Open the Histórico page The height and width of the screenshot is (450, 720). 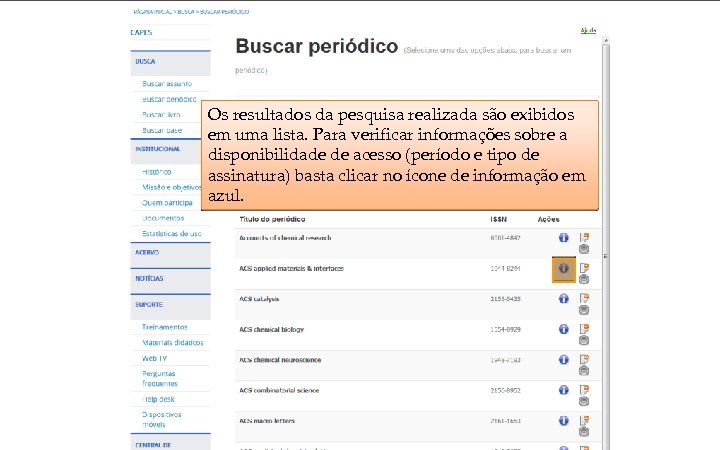pos(157,172)
